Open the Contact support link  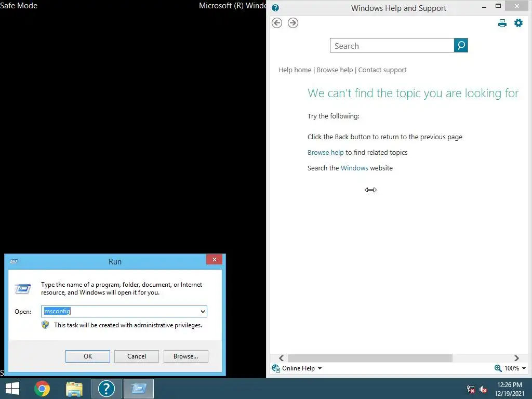point(382,70)
